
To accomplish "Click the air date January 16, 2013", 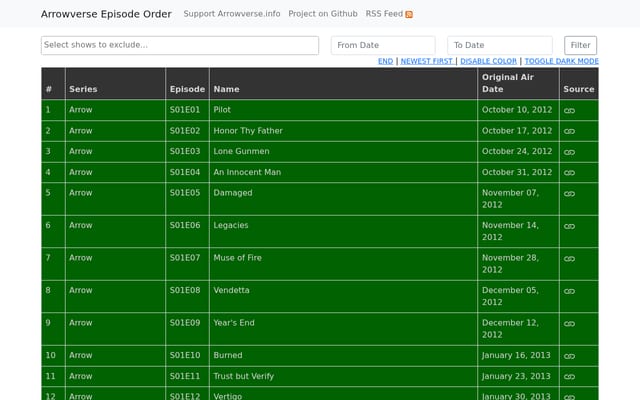I will coord(516,356).
